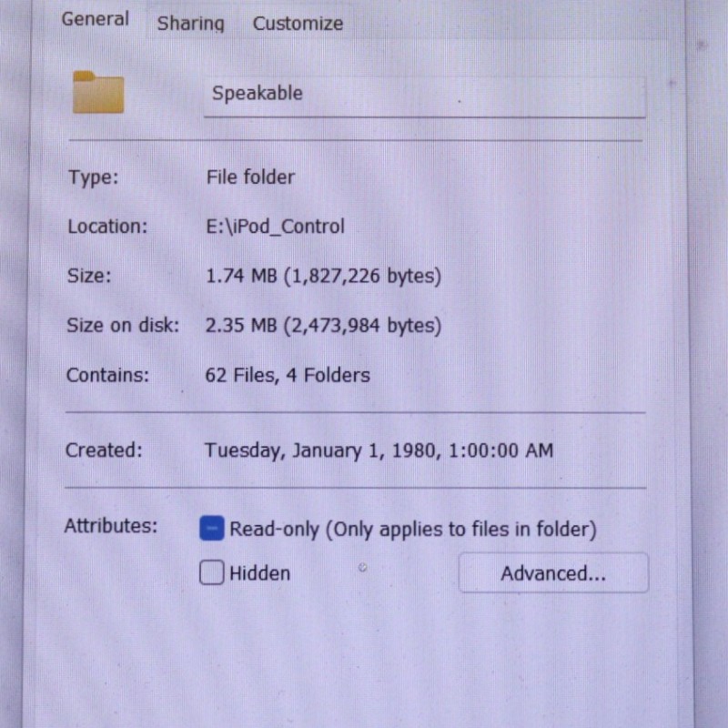Click the Type label
This screenshot has width=728, height=728.
[x=92, y=177]
